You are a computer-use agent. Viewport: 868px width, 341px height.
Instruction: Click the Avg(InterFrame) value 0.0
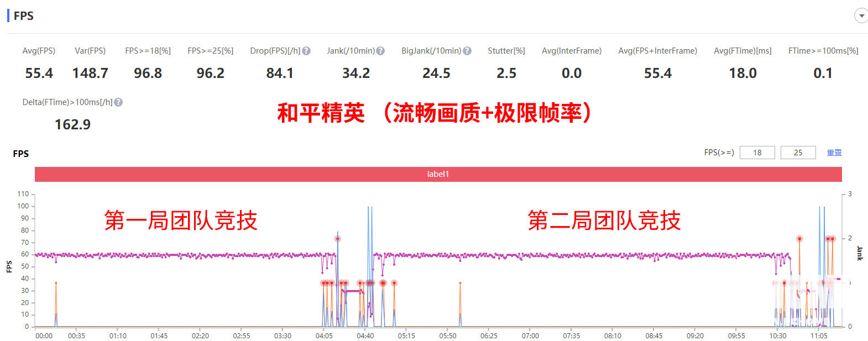572,74
